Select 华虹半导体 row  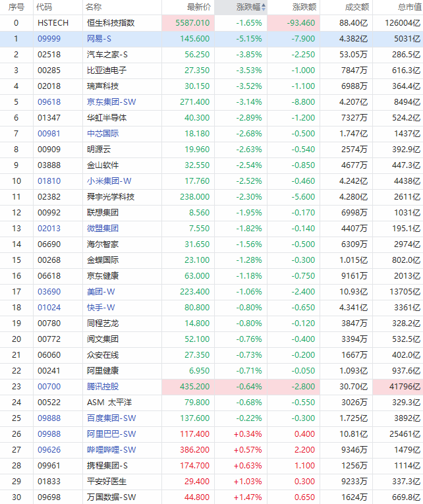(211, 118)
